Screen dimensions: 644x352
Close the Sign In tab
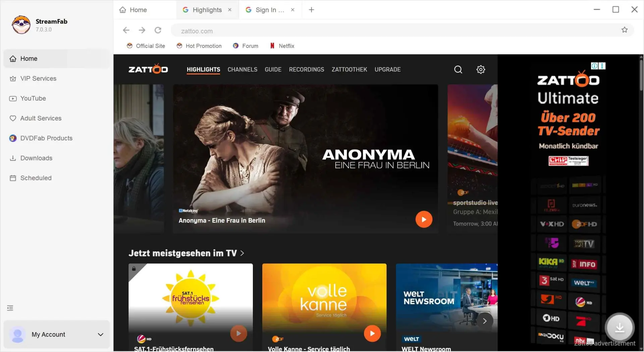click(x=292, y=10)
